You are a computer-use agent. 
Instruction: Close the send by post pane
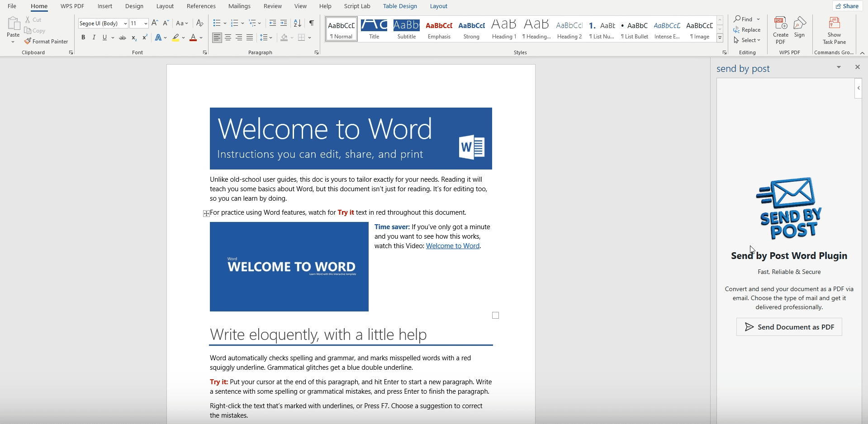[857, 67]
